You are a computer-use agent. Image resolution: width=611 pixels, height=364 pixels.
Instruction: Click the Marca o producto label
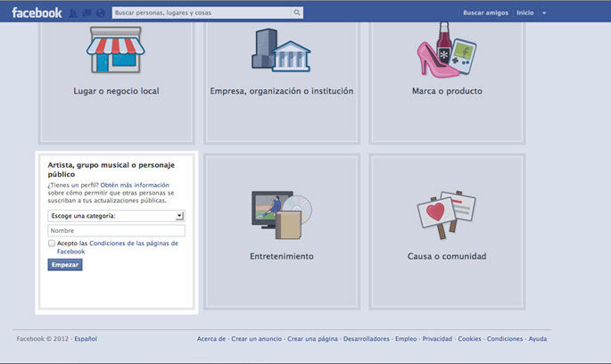click(447, 91)
